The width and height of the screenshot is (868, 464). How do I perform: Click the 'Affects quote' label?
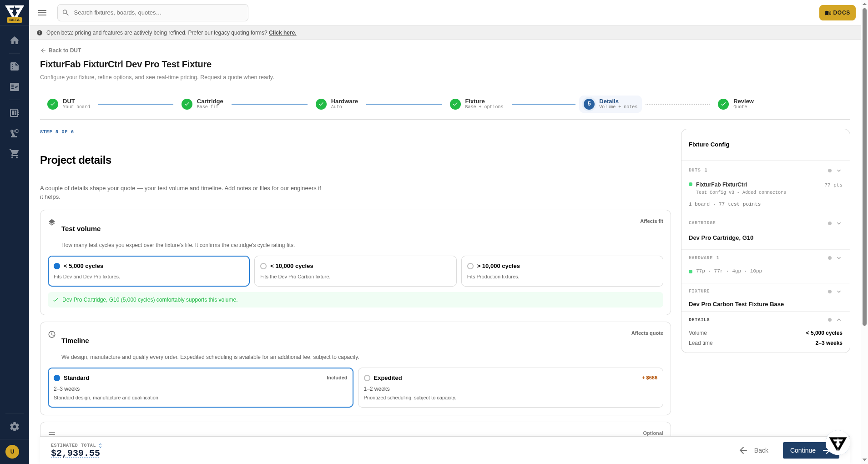point(647,333)
